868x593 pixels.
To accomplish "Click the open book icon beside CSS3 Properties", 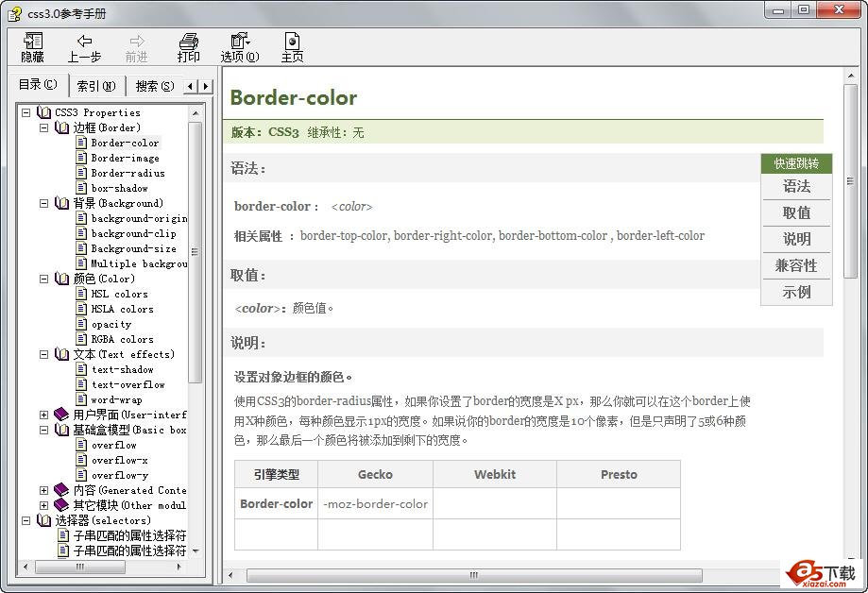I will (43, 112).
